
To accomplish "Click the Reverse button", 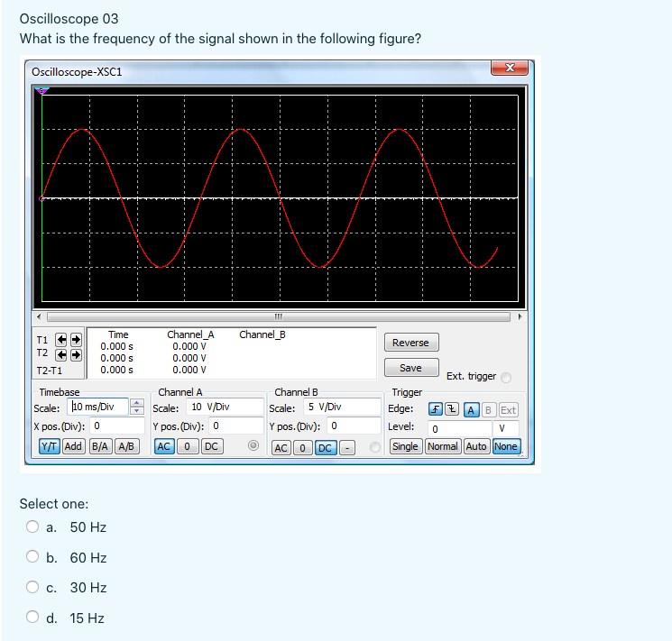I will 411,343.
